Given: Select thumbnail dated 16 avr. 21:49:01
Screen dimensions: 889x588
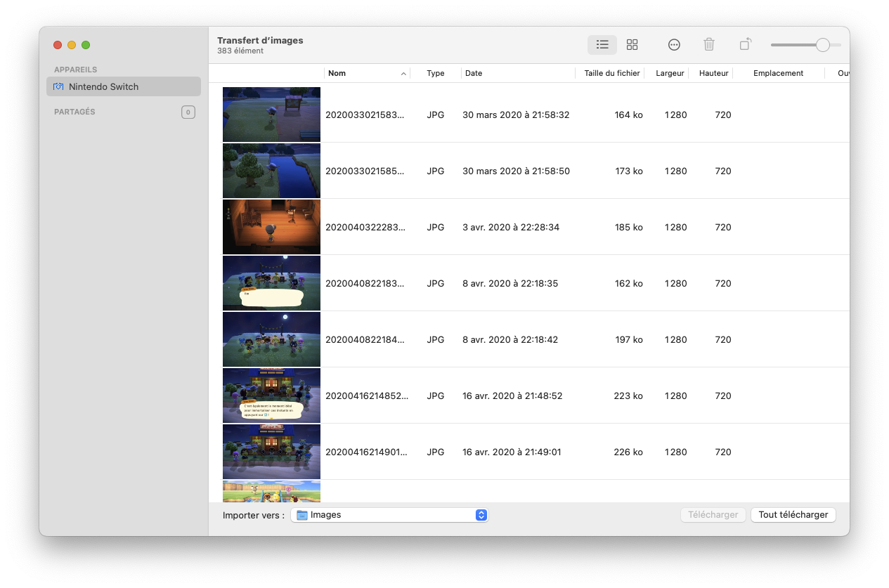Looking at the screenshot, I should pos(271,452).
